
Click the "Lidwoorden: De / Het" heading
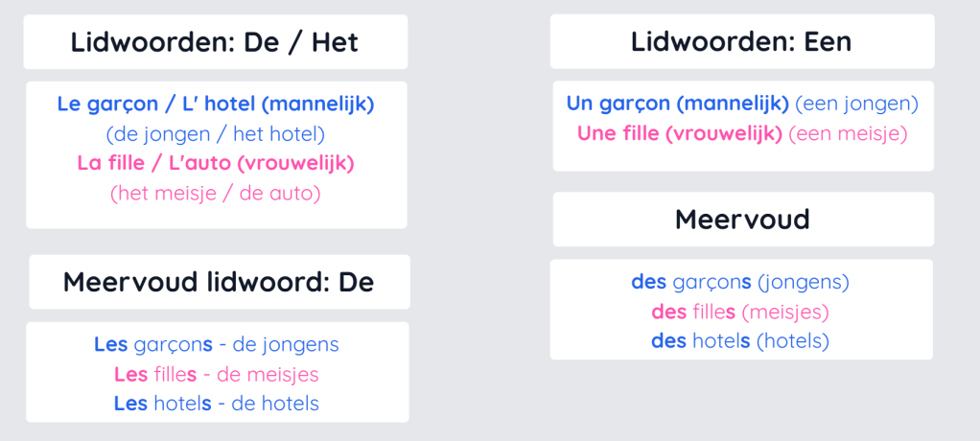(x=215, y=42)
